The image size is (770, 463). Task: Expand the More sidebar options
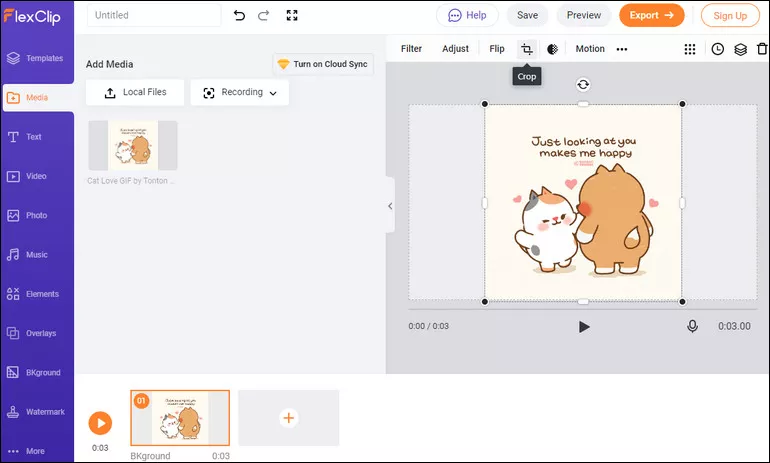[27, 451]
